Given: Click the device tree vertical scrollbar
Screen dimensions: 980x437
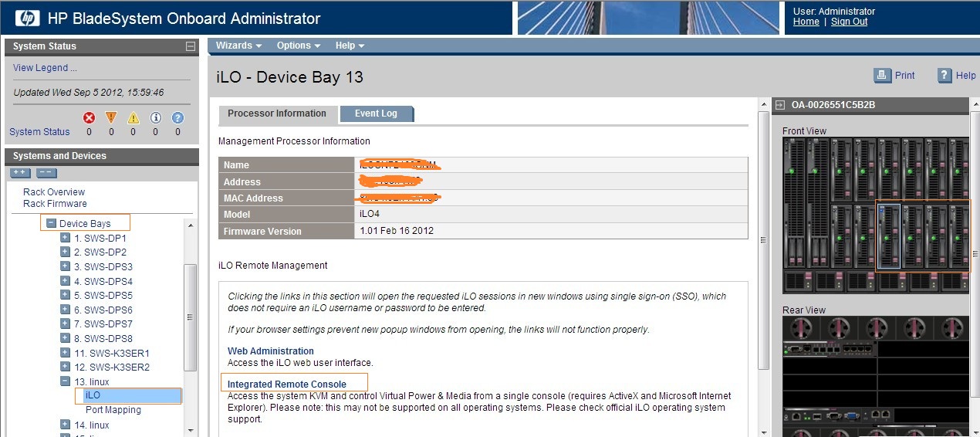Looking at the screenshot, I should point(191,317).
